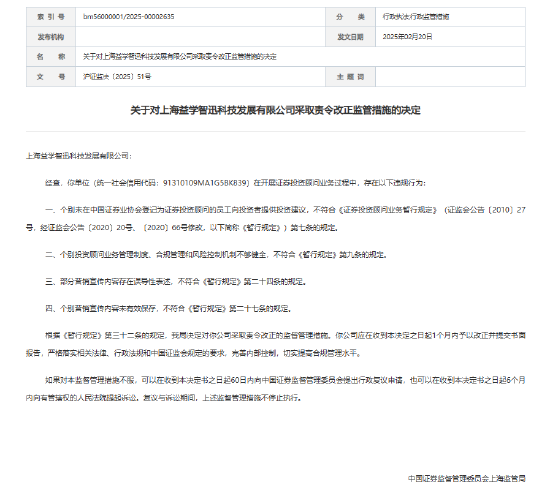Click the 文号 label cell
This screenshot has width=550, height=493.
(51, 76)
